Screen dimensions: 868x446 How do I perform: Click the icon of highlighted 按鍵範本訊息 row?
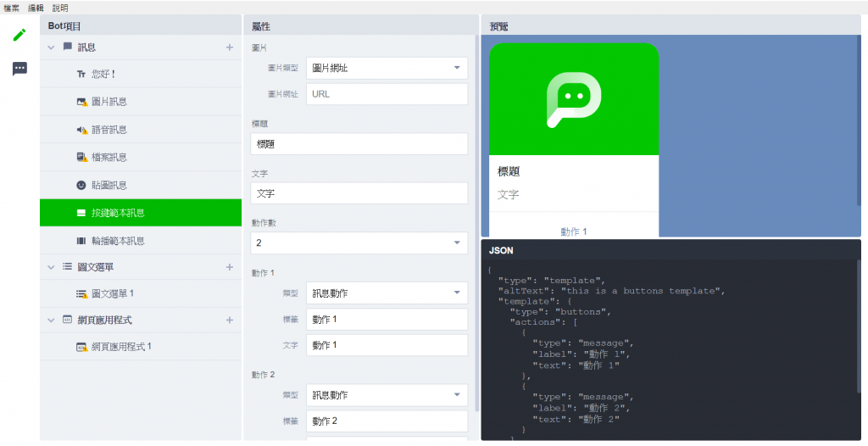pos(81,213)
